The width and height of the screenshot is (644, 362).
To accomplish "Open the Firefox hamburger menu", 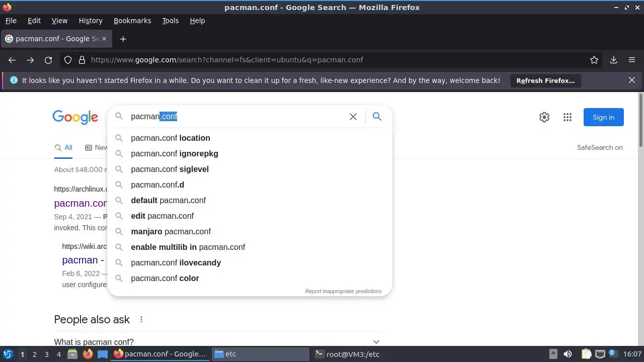I will [x=632, y=60].
